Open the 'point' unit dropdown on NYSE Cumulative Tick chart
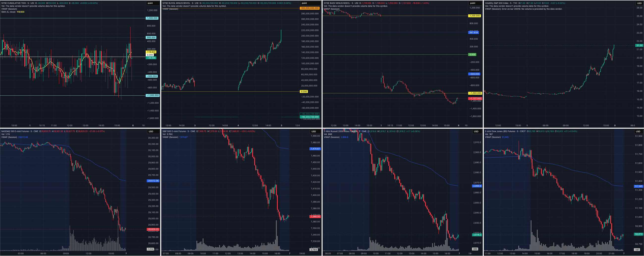This screenshot has width=644, height=256. [153, 3]
